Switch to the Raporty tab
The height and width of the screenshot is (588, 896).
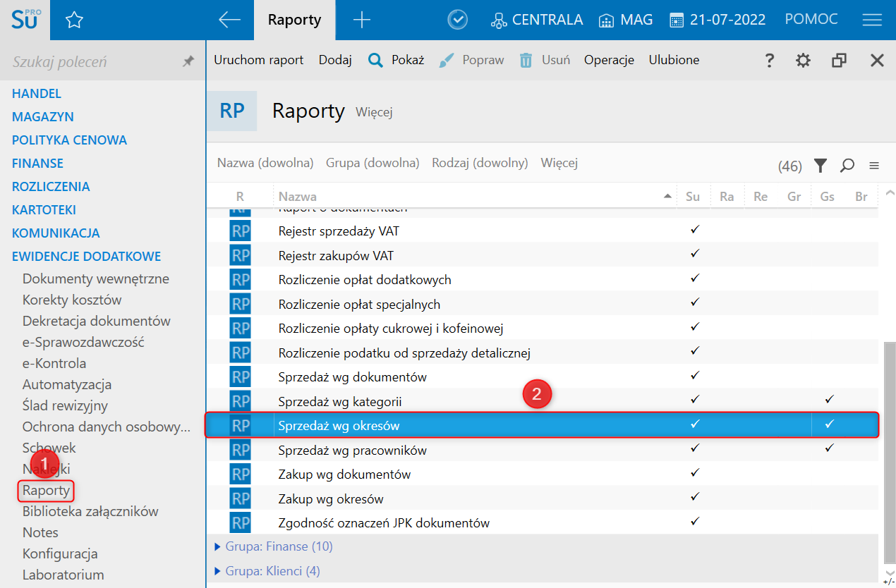point(295,20)
